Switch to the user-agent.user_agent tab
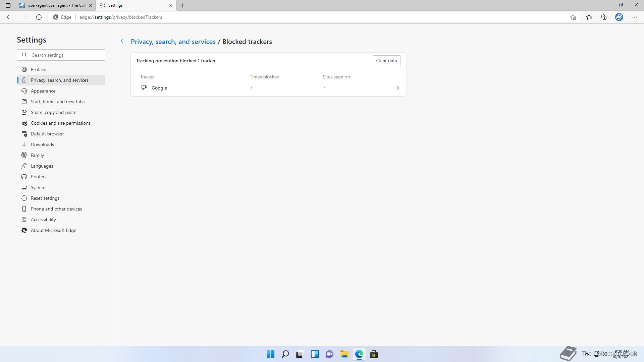Viewport: 644px width, 362px height. (x=56, y=5)
